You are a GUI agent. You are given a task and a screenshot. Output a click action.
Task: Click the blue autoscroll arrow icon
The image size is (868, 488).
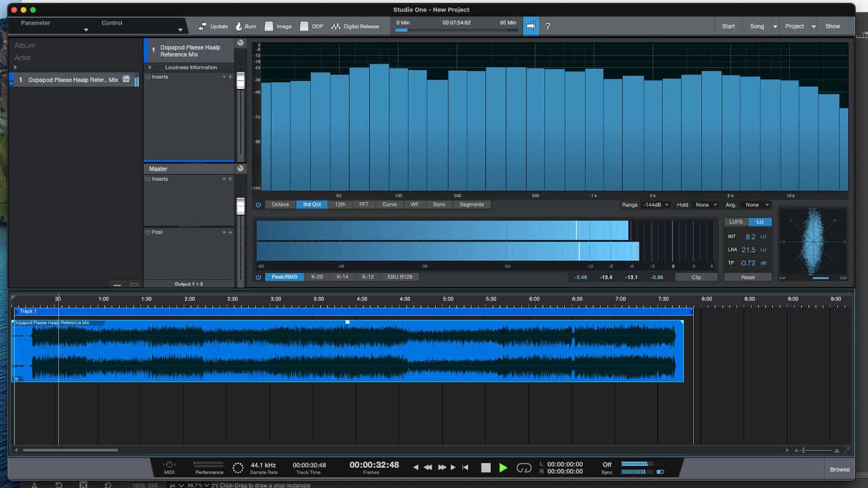tap(531, 26)
